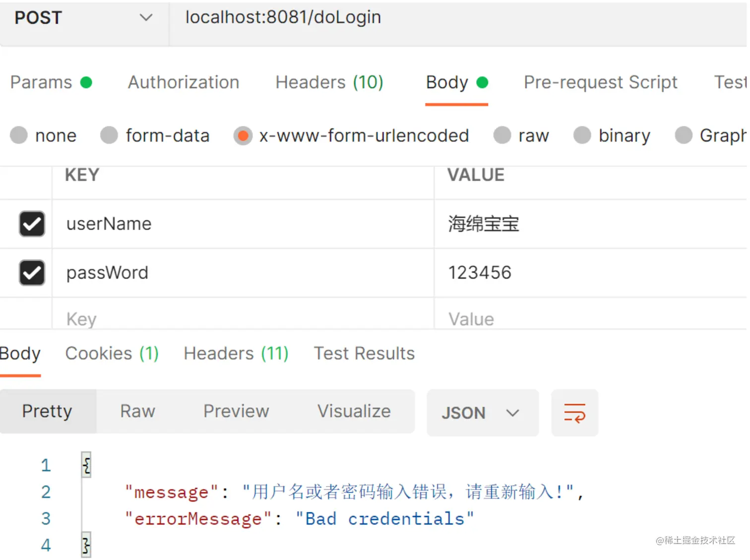
Task: Select the none body type radio
Action: coord(19,135)
